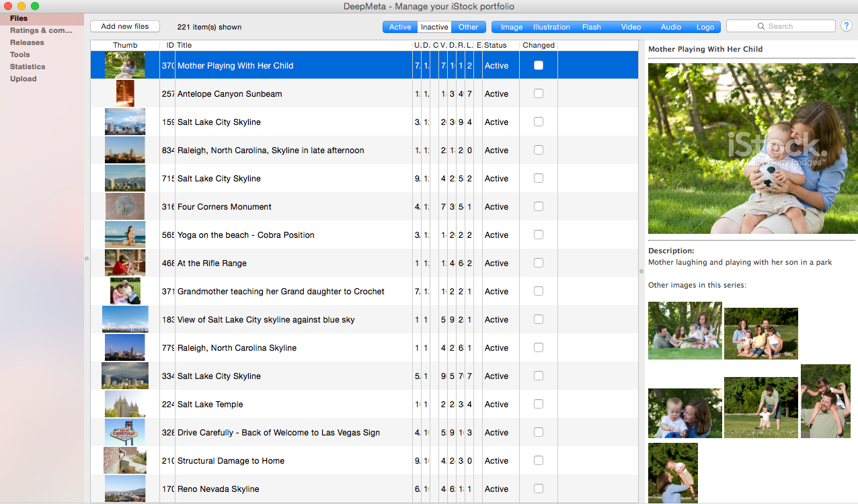Image resolution: width=858 pixels, height=504 pixels.
Task: Select the Logo media type tab
Action: click(705, 27)
